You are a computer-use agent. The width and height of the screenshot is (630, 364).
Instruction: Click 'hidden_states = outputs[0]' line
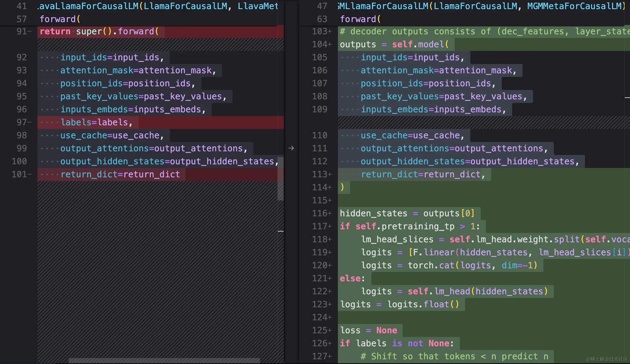407,213
